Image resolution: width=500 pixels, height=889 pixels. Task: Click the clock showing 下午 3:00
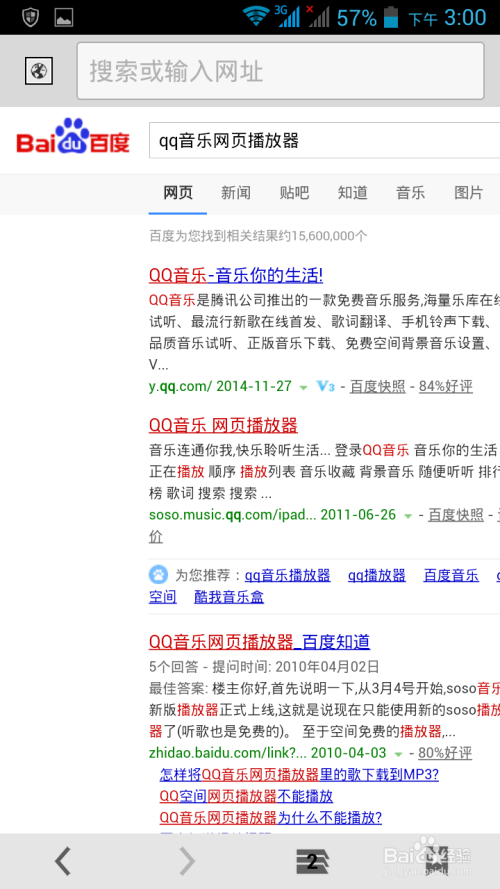[x=447, y=18]
